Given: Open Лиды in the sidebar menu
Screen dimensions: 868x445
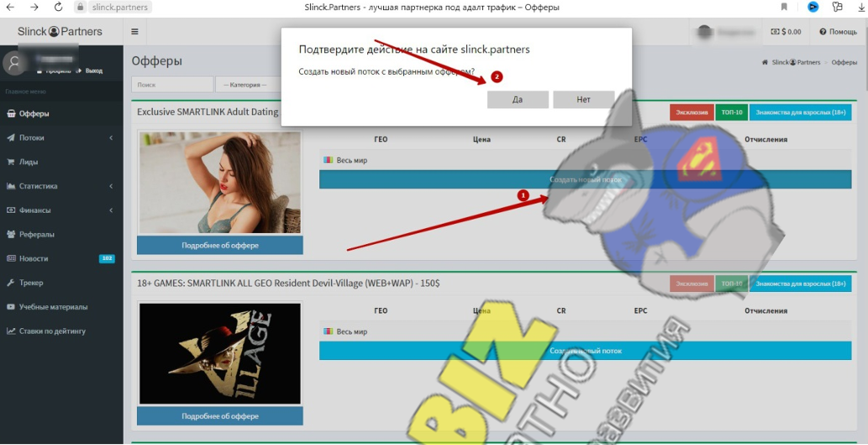Looking at the screenshot, I should point(29,162).
